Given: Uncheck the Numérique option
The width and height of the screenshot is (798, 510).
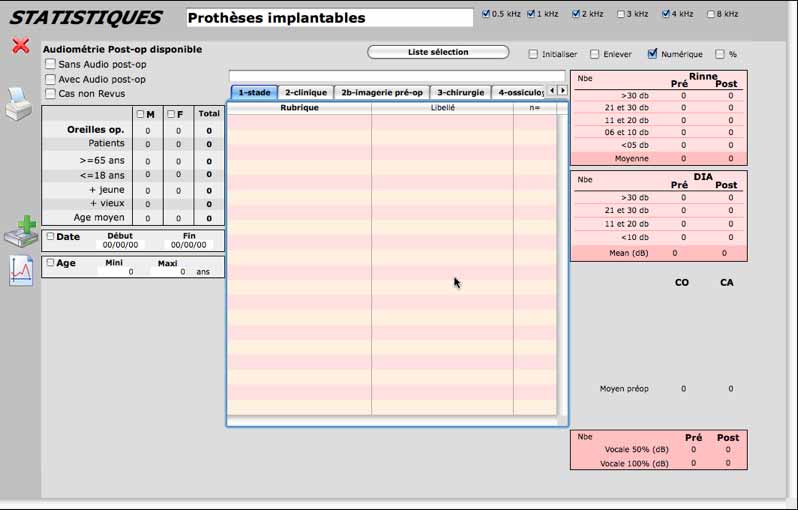Looking at the screenshot, I should click(x=652, y=53).
